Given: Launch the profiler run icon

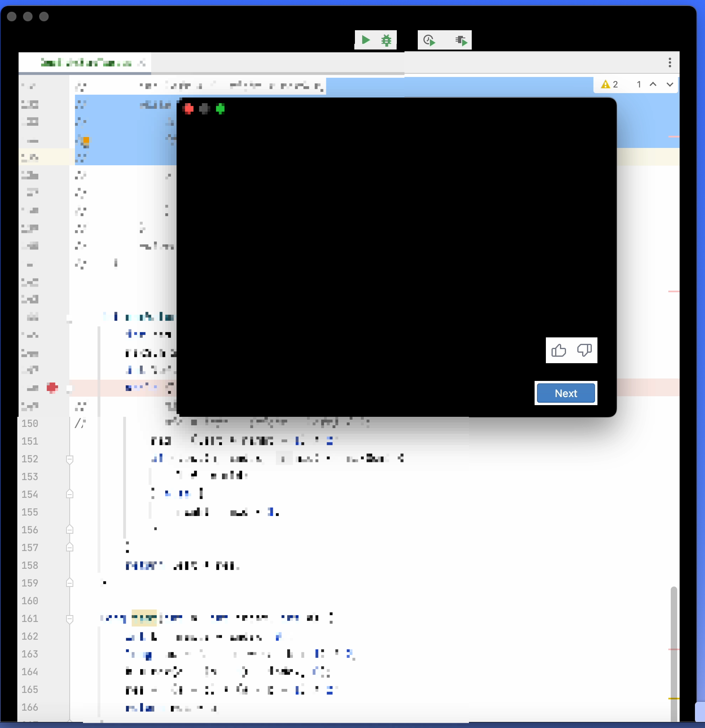Looking at the screenshot, I should [x=461, y=40].
